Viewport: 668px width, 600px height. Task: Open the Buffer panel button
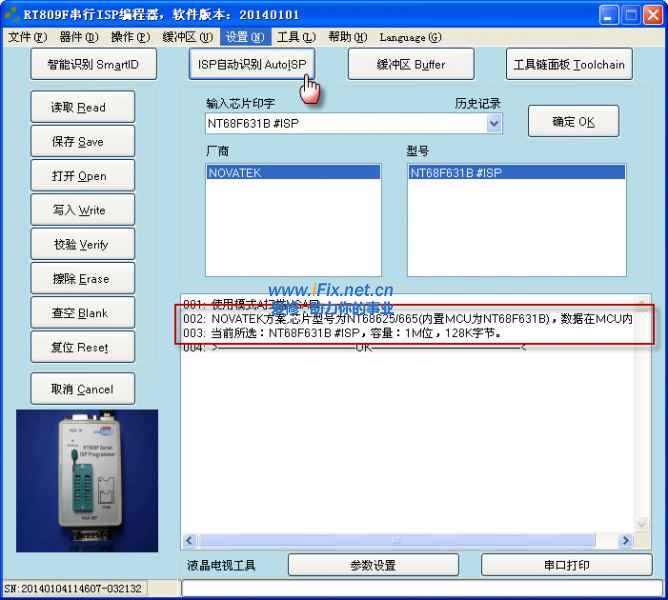point(410,65)
